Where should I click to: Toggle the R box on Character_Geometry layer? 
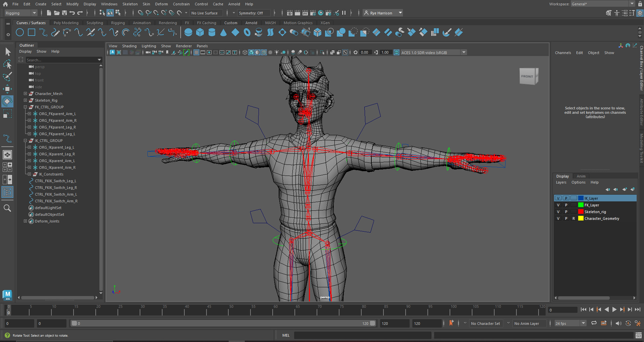(573, 218)
